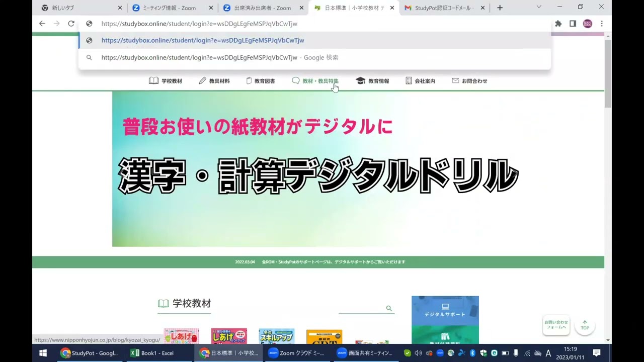Open the Chrome three-dot menu
644x362 pixels.
click(x=602, y=24)
